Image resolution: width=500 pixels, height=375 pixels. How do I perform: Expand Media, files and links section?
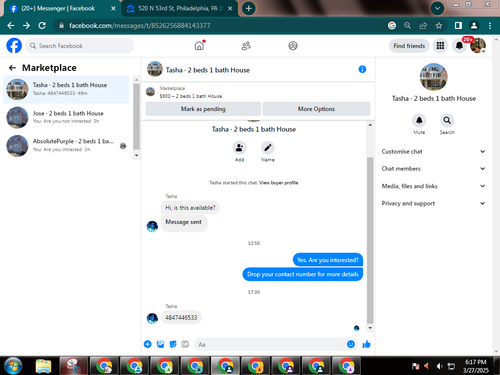click(x=433, y=186)
